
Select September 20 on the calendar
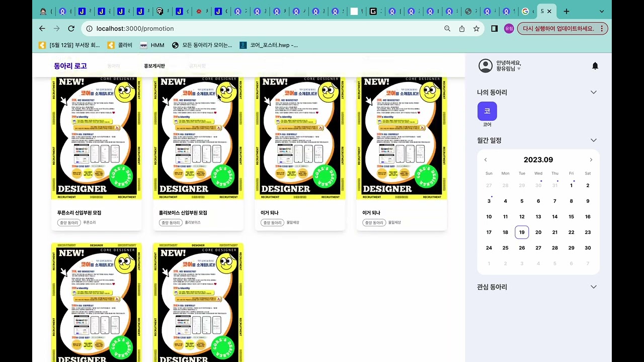click(538, 232)
